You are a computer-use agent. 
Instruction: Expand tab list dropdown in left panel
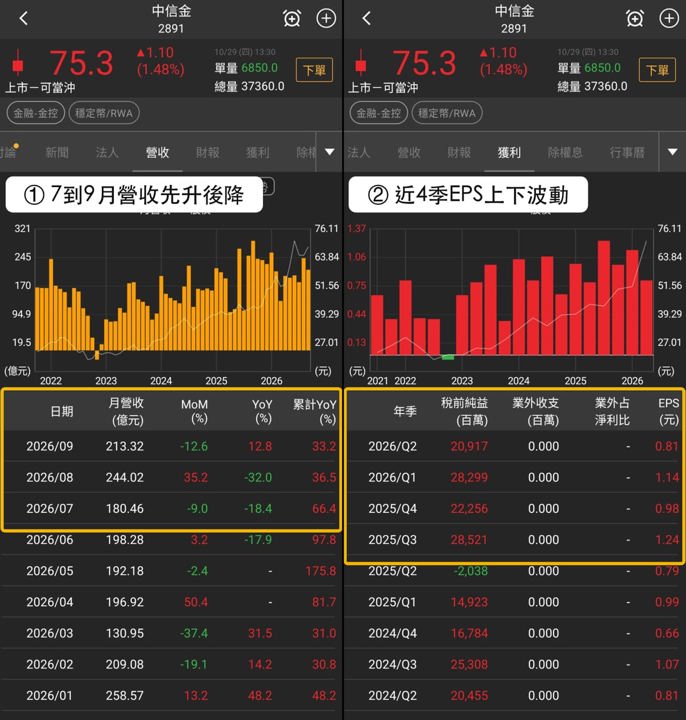[329, 152]
